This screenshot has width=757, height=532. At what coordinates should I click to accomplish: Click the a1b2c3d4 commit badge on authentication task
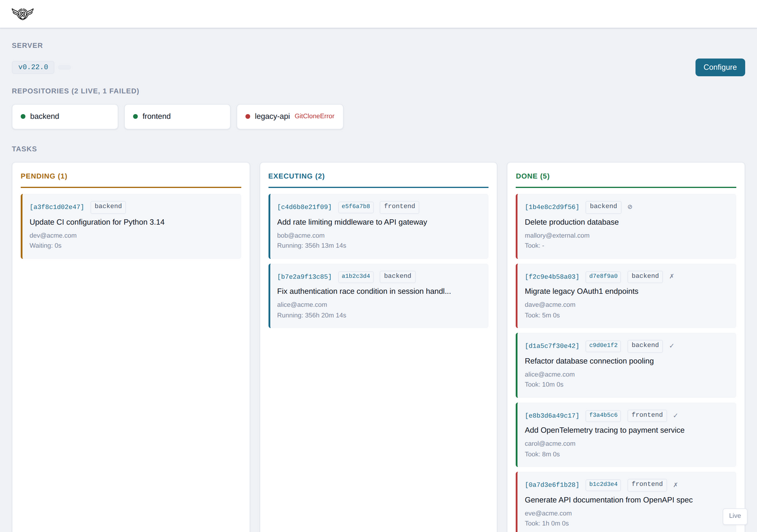[x=355, y=275]
